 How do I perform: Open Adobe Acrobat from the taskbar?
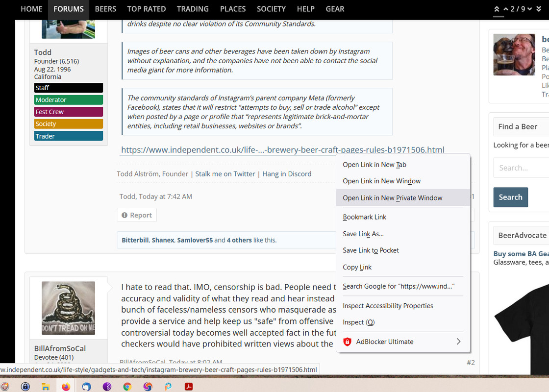[189, 387]
